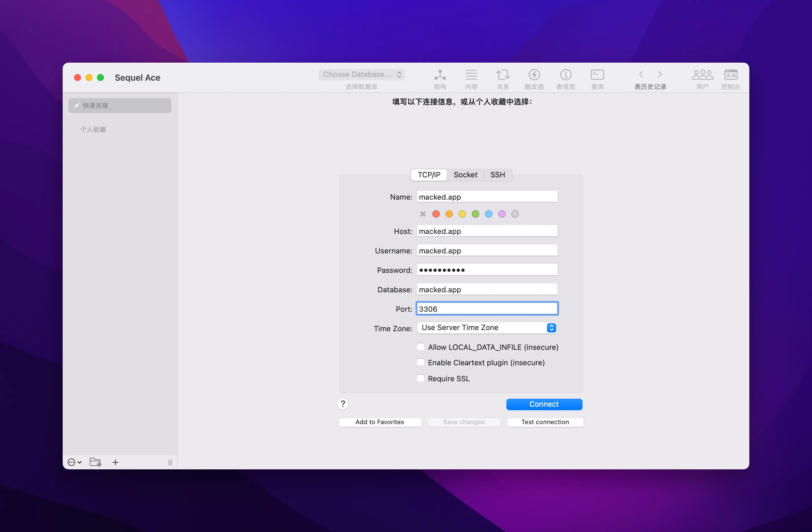Check Allow LOCAL_DATA_INFILE (insecure)
The width and height of the screenshot is (812, 532).
click(420, 346)
